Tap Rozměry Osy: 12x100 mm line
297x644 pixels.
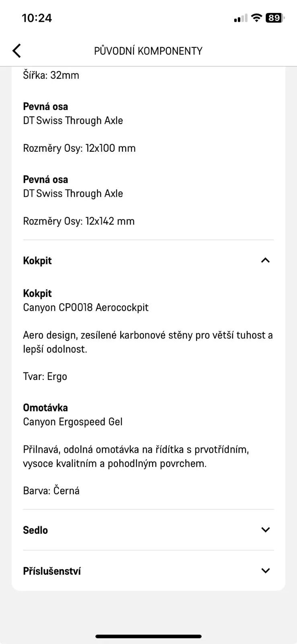[79, 149]
